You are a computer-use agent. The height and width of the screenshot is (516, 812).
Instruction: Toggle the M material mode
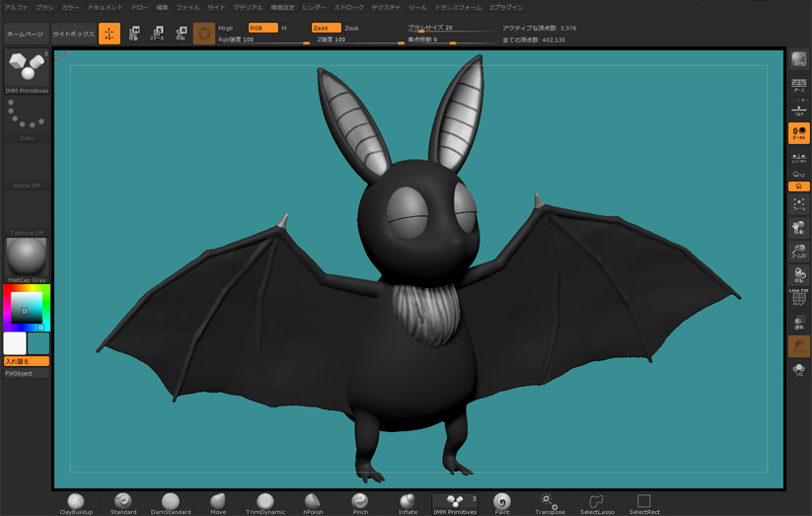(x=294, y=28)
